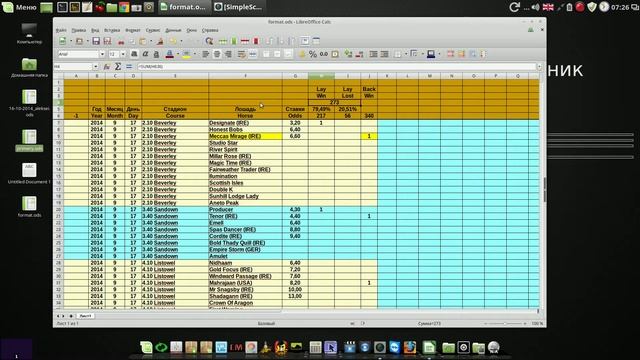The image size is (640, 360).
Task: Open the Файл menu
Action: pyautogui.click(x=61, y=30)
